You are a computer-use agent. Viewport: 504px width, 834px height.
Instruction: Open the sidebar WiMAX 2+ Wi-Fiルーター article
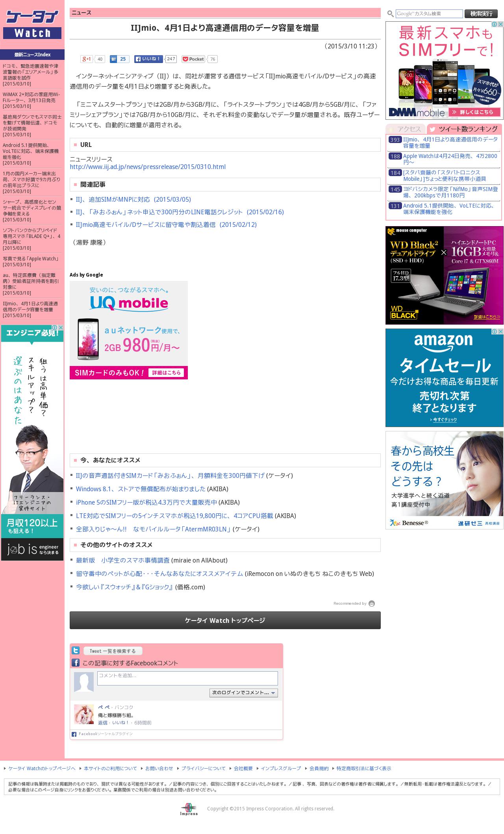pos(31,98)
